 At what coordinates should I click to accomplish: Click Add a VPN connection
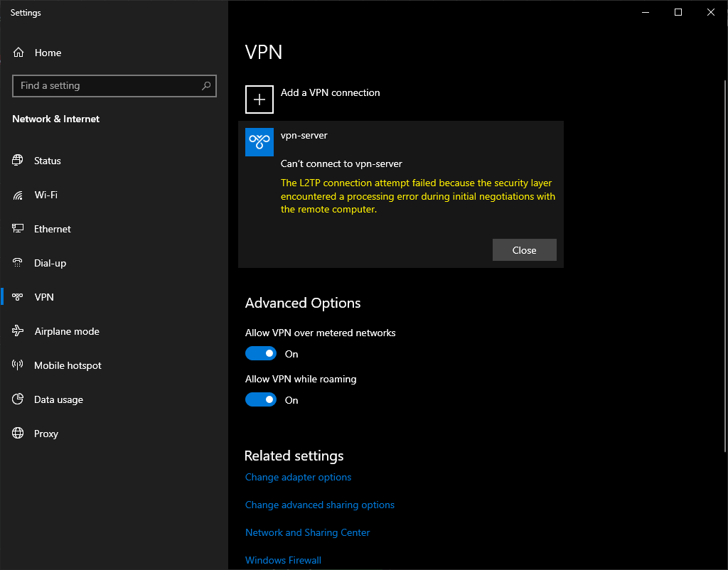pyautogui.click(x=330, y=93)
